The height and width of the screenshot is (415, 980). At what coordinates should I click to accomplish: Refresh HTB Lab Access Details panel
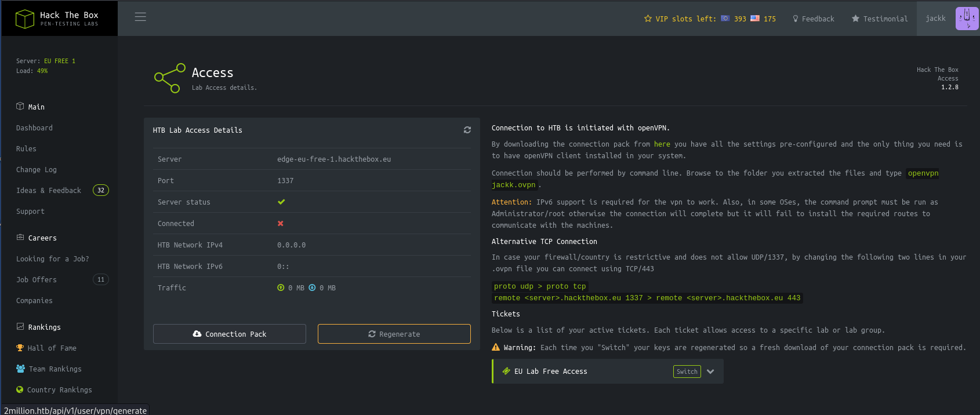pos(467,130)
